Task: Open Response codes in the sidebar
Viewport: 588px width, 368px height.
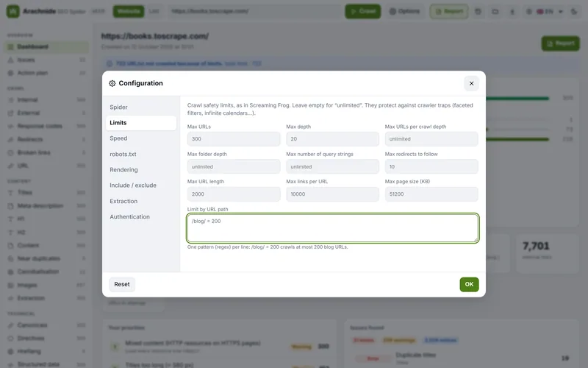Action: pos(47,126)
